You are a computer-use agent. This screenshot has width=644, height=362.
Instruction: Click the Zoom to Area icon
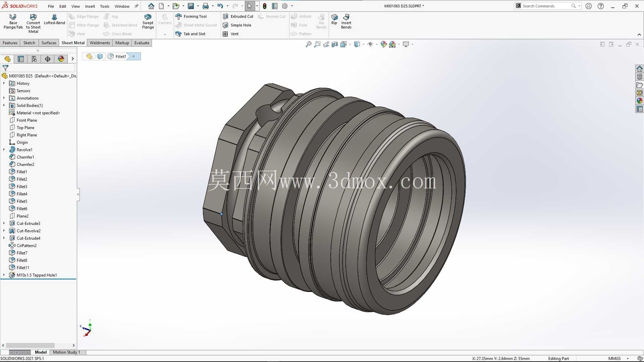(x=317, y=44)
